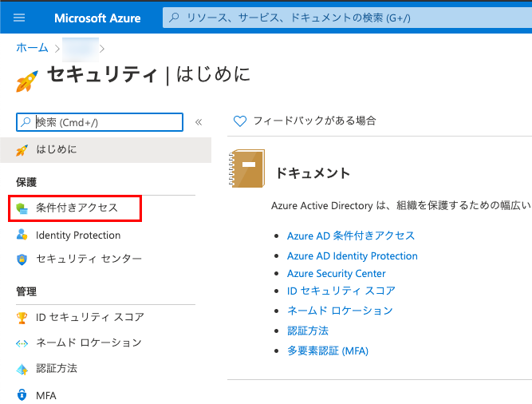
Task: Click the MFA lock icon
Action: (x=22, y=395)
